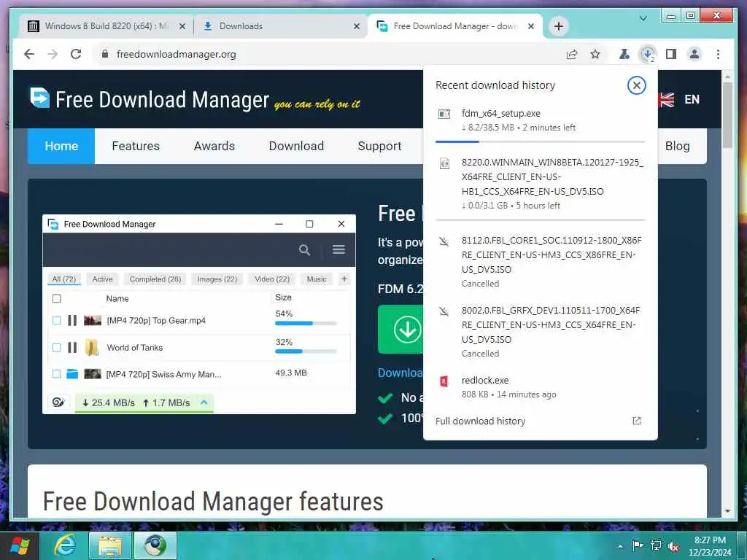Switch to the Downloads tab
Viewport: 747px width, 560px height.
281,26
